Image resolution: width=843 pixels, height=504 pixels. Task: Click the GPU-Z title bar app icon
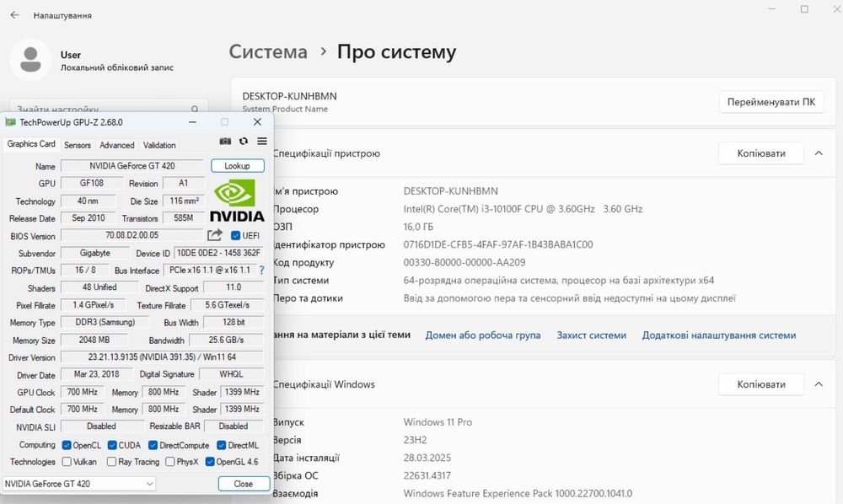click(10, 122)
